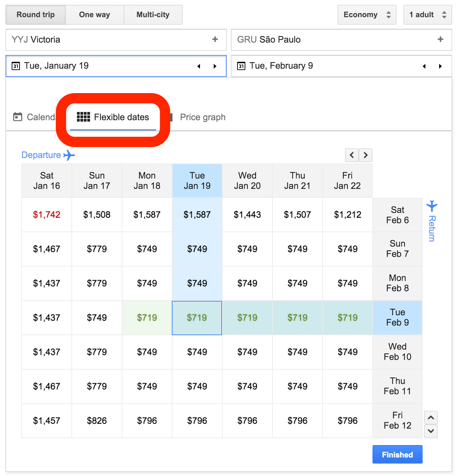The height and width of the screenshot is (476, 457).
Task: Select the Sat Feb 6 return row header
Action: pyautogui.click(x=398, y=215)
